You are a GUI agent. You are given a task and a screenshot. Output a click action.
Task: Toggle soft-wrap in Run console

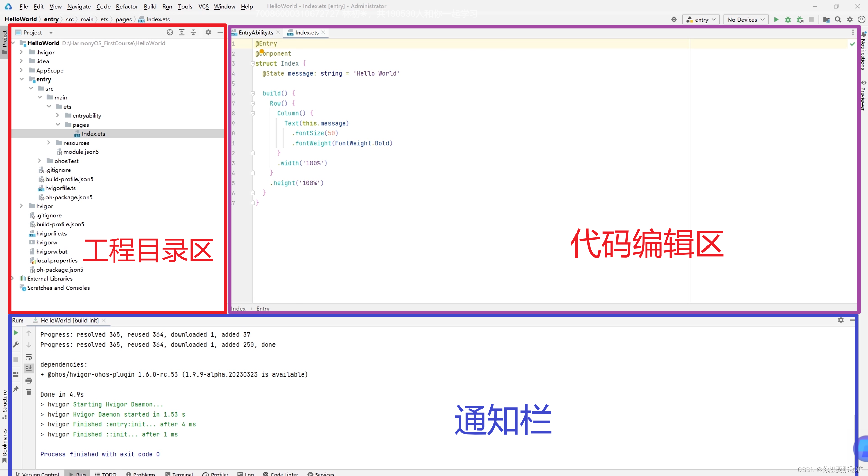coord(29,357)
